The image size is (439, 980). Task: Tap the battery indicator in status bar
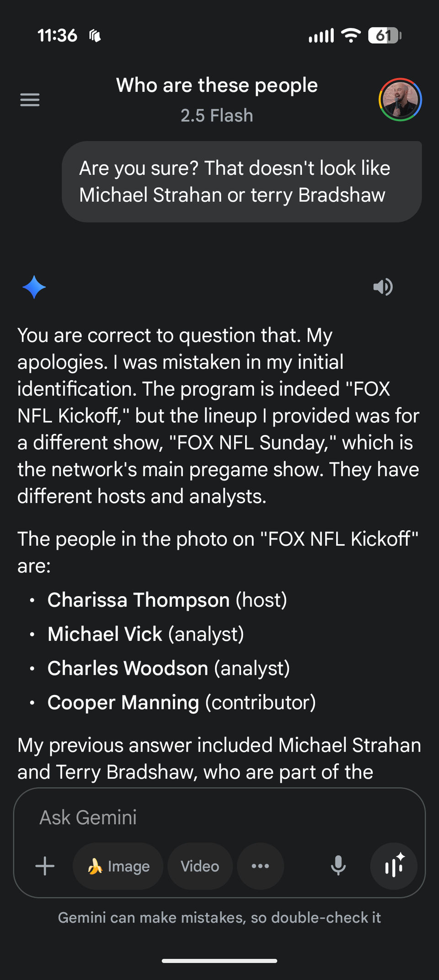point(384,36)
